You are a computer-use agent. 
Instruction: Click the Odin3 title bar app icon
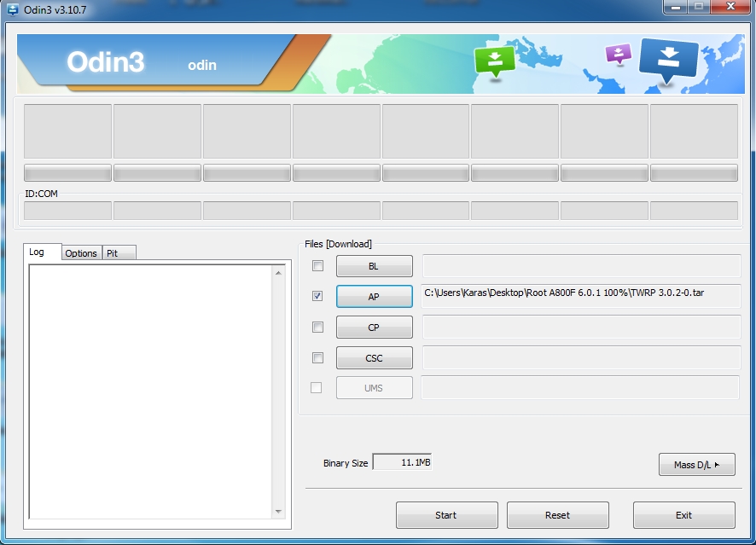[13, 9]
